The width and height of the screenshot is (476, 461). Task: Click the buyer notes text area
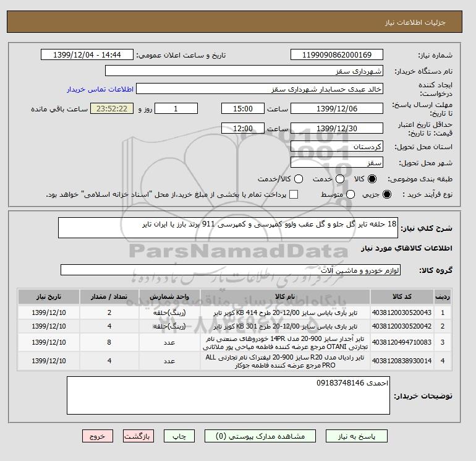coord(228,395)
